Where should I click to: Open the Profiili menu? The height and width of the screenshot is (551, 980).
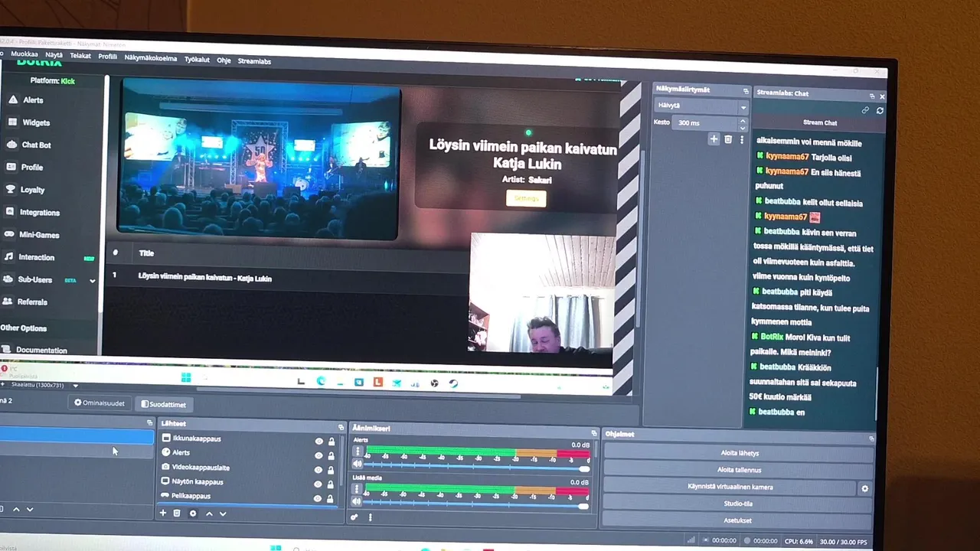(x=107, y=57)
